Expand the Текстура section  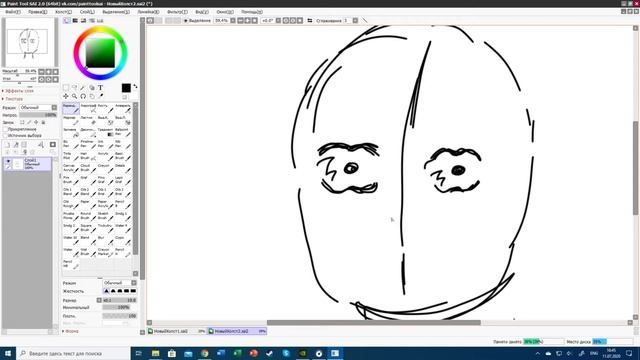13,99
